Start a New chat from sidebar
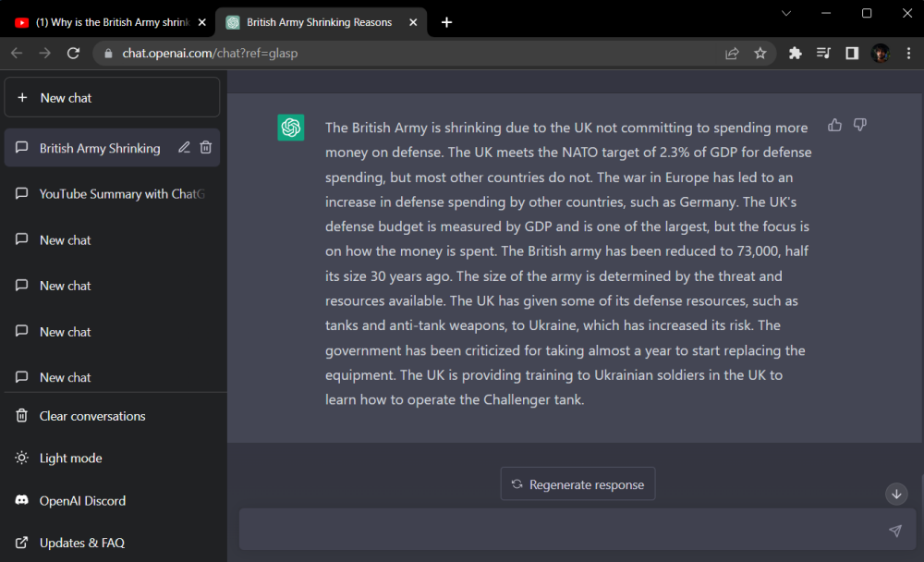This screenshot has height=562, width=924. pos(112,98)
